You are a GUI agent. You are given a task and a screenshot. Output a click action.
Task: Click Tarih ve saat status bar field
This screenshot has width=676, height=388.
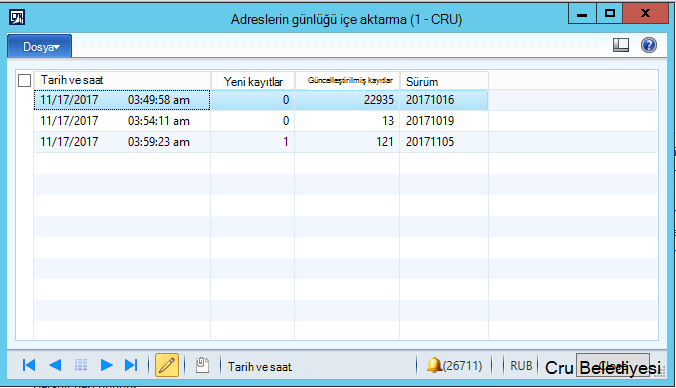pos(260,366)
